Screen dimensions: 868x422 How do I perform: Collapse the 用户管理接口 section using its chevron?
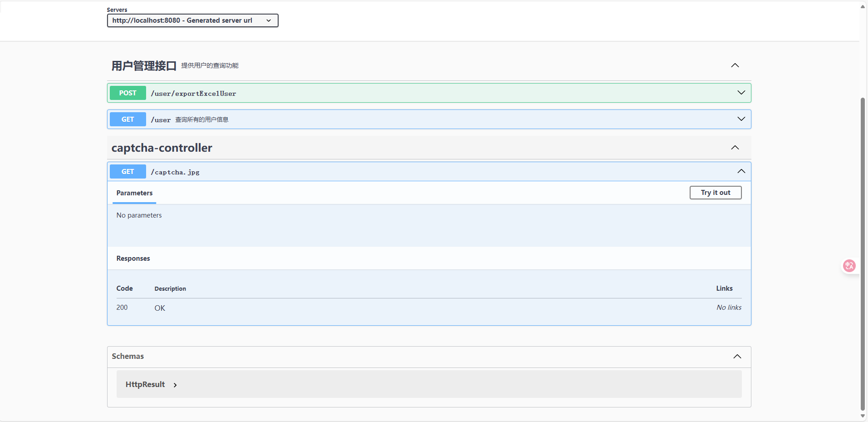tap(735, 65)
